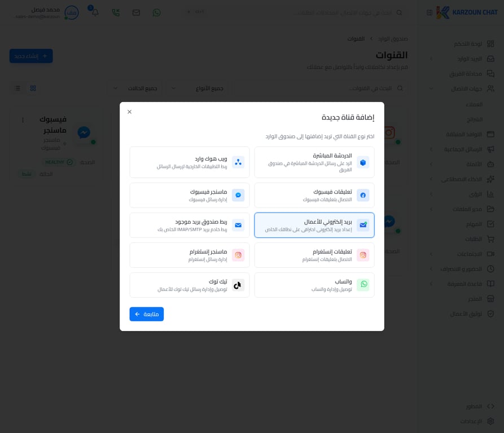Click the file manager folder icon in the sidebar
Viewport: 504px width, 433px height.
(490, 209)
